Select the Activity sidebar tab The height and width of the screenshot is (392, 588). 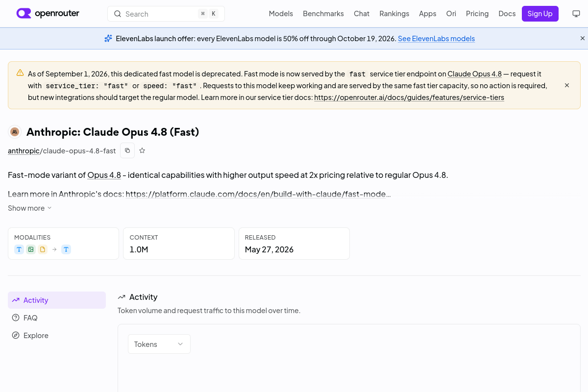57,300
